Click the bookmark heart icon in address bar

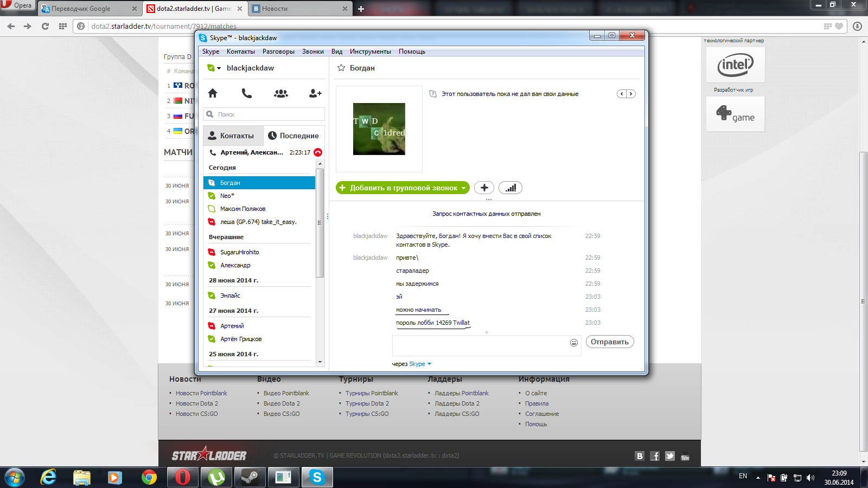(839, 26)
